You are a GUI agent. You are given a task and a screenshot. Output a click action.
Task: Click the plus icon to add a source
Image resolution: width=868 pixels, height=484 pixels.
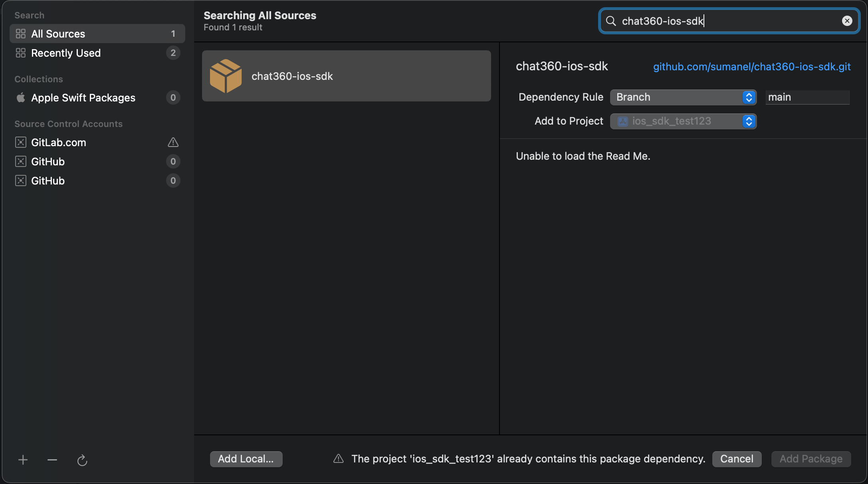pyautogui.click(x=23, y=460)
